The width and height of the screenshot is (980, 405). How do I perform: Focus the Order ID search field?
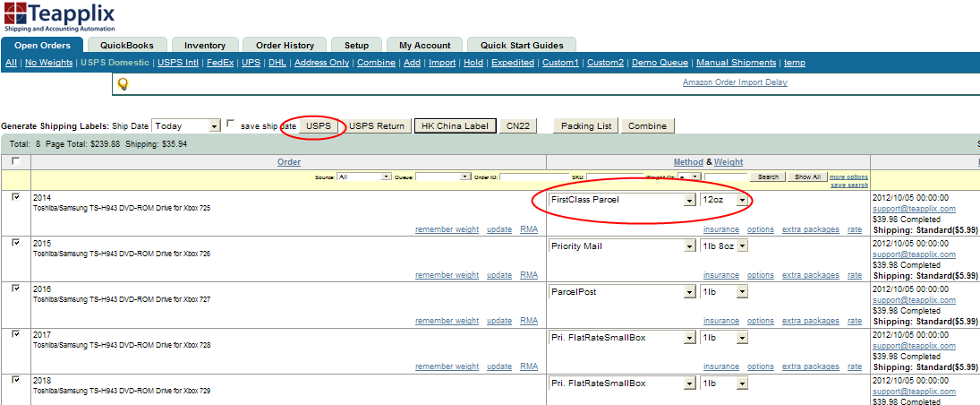tap(534, 177)
